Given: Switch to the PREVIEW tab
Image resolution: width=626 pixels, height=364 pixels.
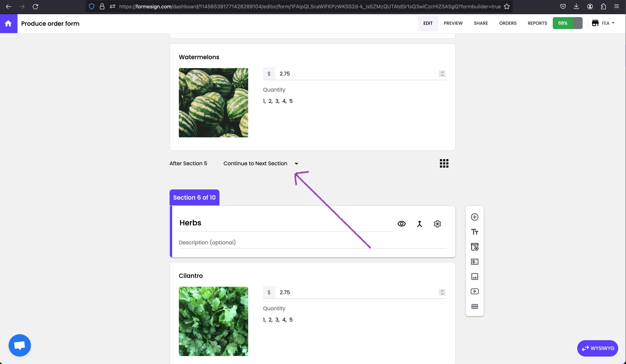Looking at the screenshot, I should click(453, 23).
